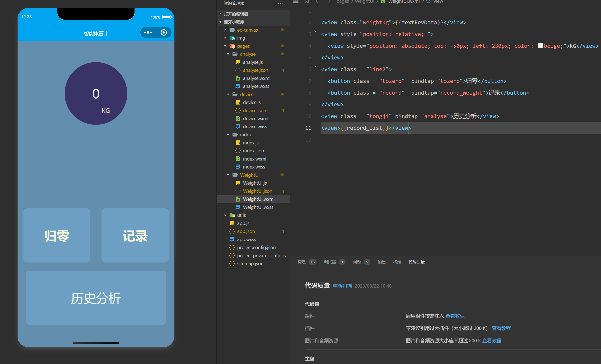Open analyse.js file
This screenshot has width=601, height=364.
pos(253,62)
